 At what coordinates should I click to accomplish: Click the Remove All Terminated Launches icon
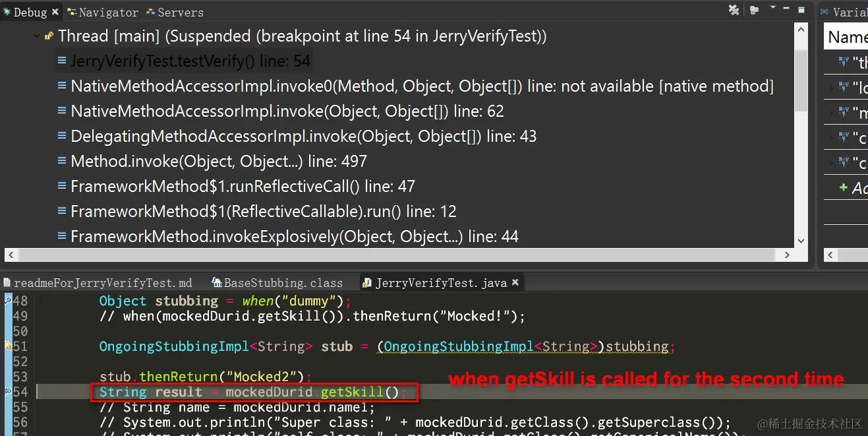pos(734,10)
